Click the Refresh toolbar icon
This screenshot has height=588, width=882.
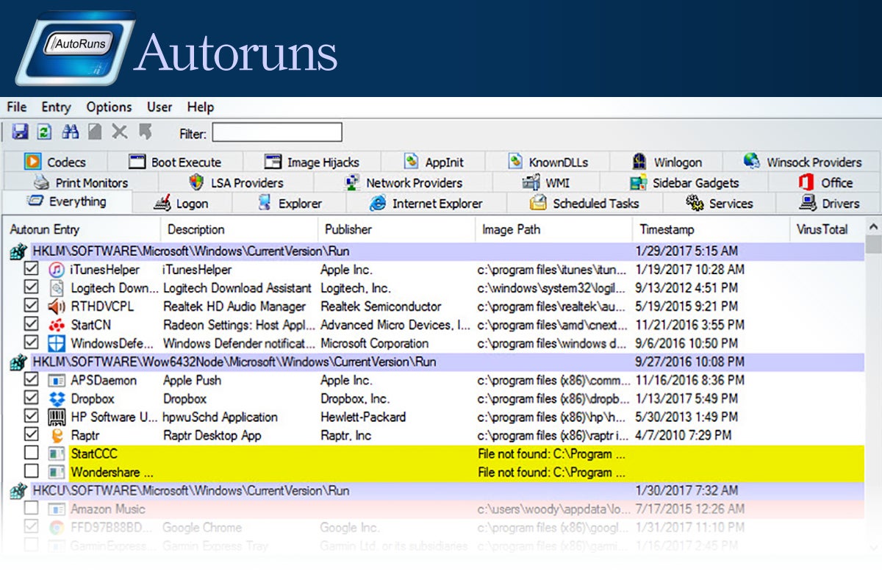pyautogui.click(x=44, y=132)
